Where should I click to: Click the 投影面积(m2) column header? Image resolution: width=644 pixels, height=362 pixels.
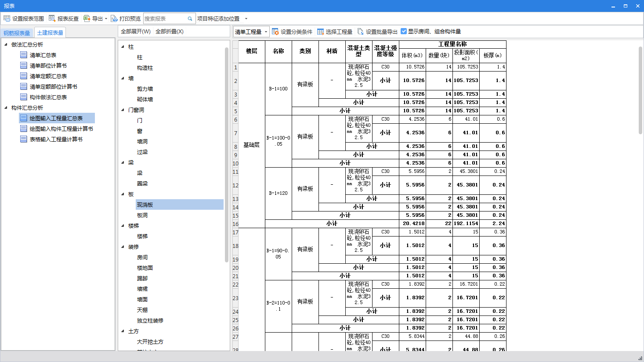coord(466,55)
